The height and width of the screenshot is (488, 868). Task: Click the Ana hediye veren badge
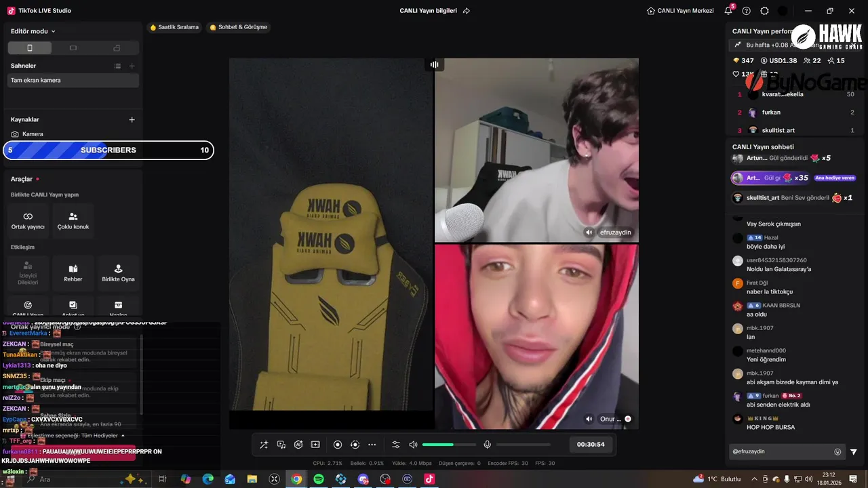point(835,178)
